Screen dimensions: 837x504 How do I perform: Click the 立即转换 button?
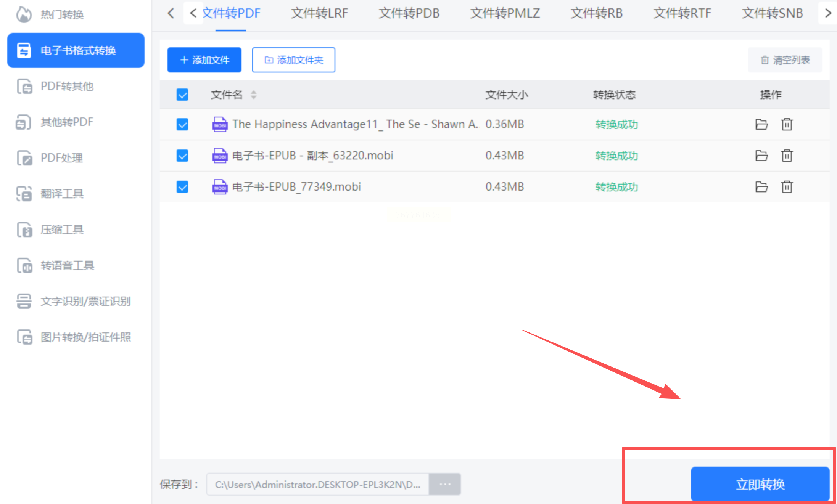coord(760,483)
